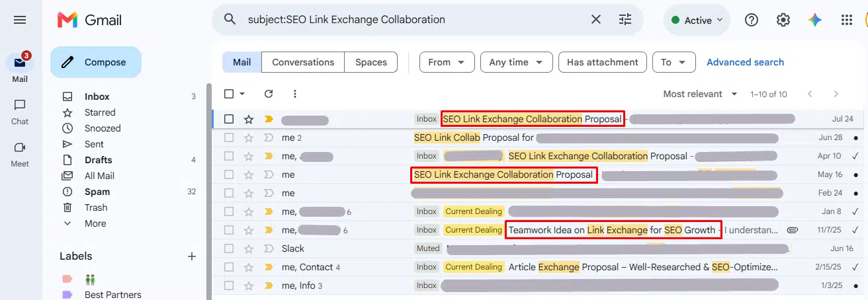Switch to the Spaces tab
The width and height of the screenshot is (868, 300).
(371, 62)
